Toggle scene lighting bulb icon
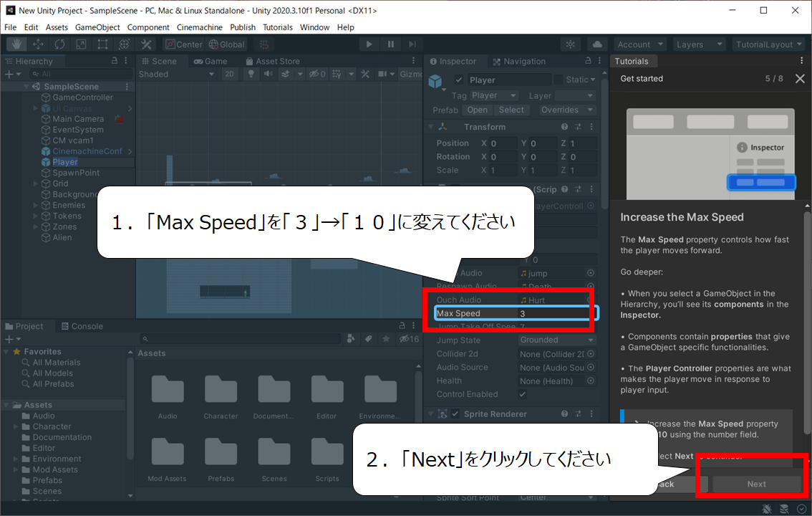812x516 pixels. point(251,74)
